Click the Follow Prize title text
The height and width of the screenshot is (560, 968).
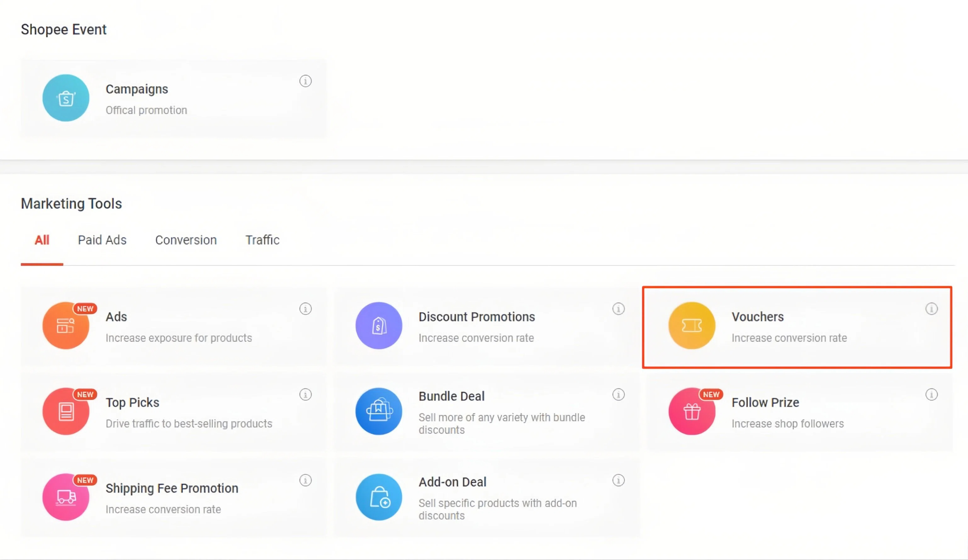click(765, 402)
